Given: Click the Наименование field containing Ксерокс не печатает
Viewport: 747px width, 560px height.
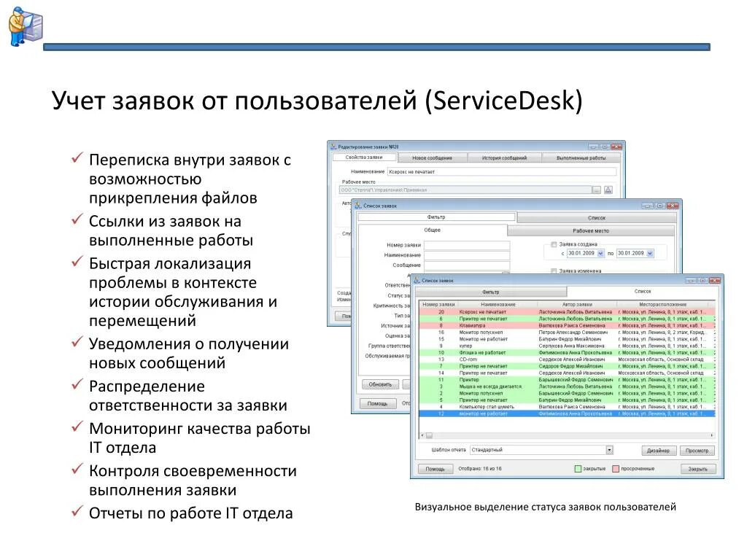Looking at the screenshot, I should click(502, 172).
